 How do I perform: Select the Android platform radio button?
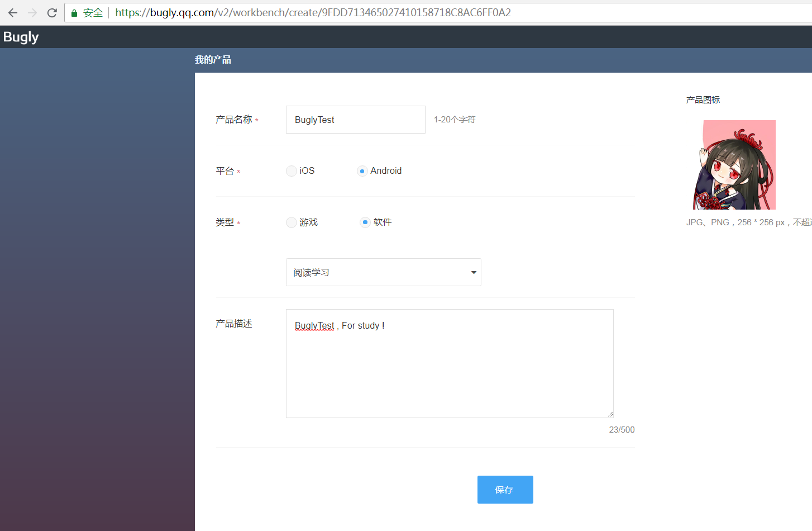pyautogui.click(x=362, y=171)
